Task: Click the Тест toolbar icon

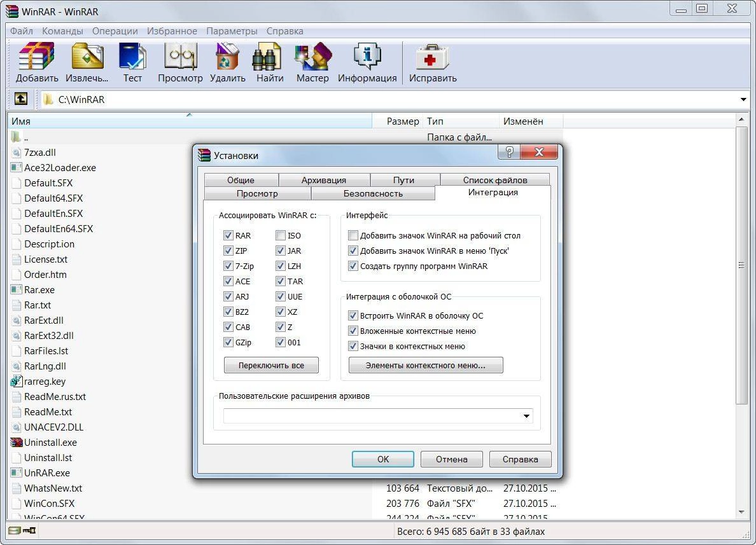Action: (x=132, y=56)
